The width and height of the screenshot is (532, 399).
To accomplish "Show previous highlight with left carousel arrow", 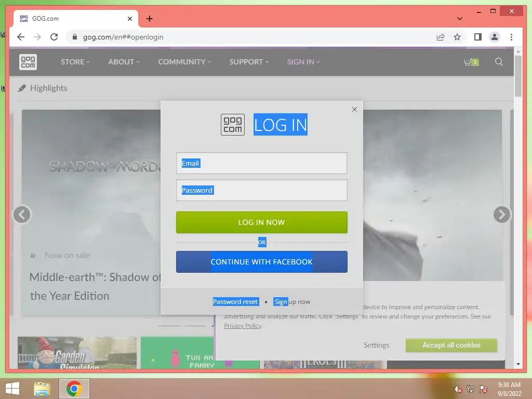I will coord(22,215).
